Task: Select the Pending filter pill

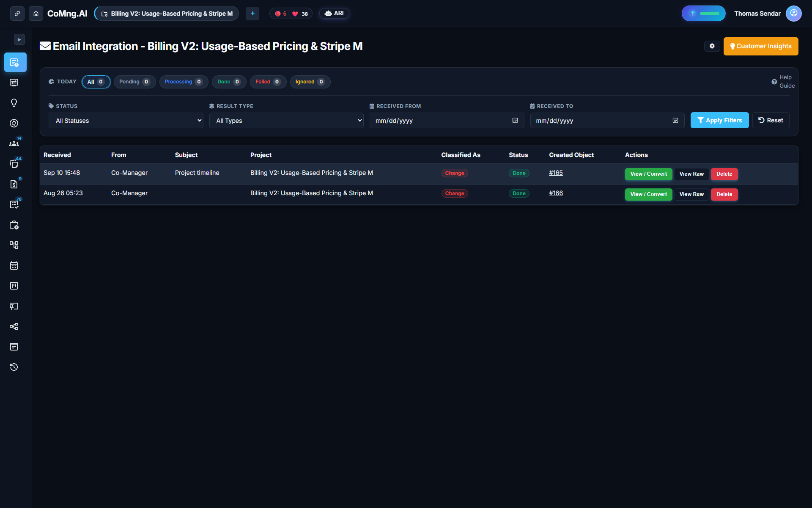Action: [x=134, y=82]
